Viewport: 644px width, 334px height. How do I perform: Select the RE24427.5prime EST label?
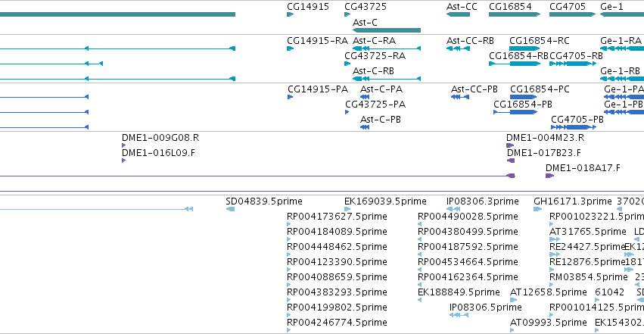[x=587, y=248]
